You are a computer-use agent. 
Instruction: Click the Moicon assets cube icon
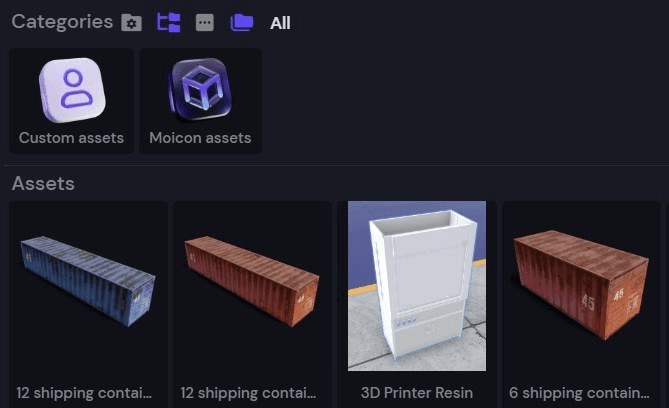tap(200, 90)
